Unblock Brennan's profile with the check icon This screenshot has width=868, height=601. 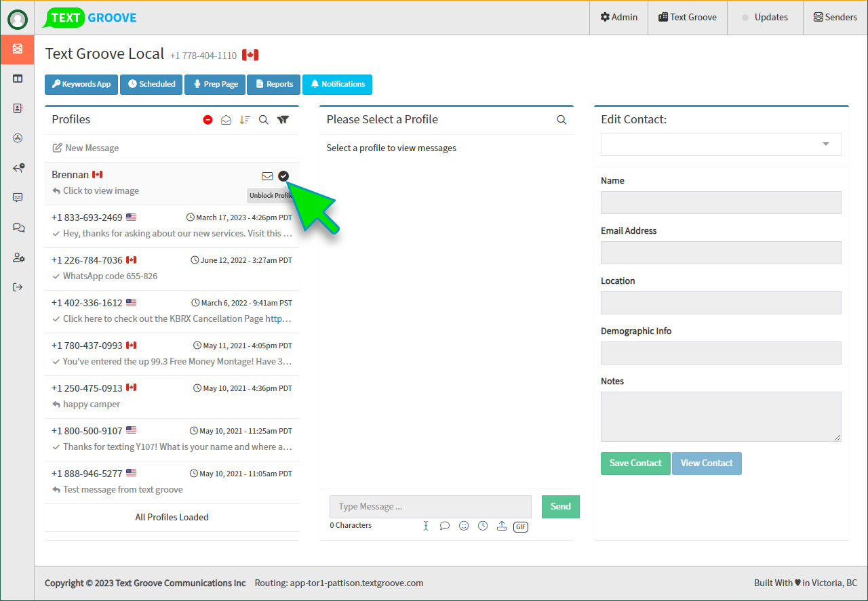pyautogui.click(x=283, y=176)
